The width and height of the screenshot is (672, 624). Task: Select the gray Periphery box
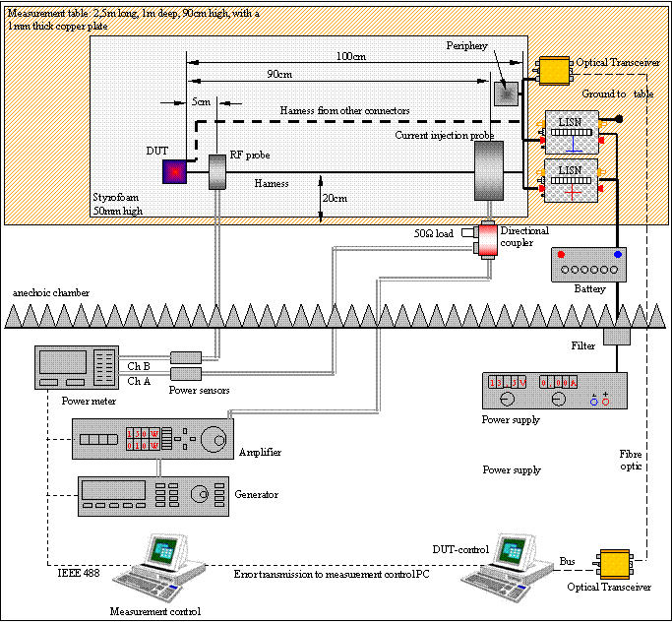tap(505, 94)
